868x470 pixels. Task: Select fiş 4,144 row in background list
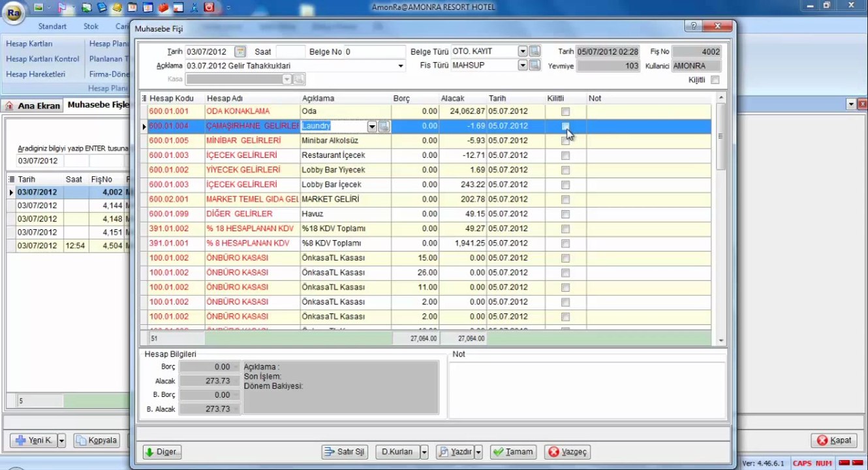point(69,206)
